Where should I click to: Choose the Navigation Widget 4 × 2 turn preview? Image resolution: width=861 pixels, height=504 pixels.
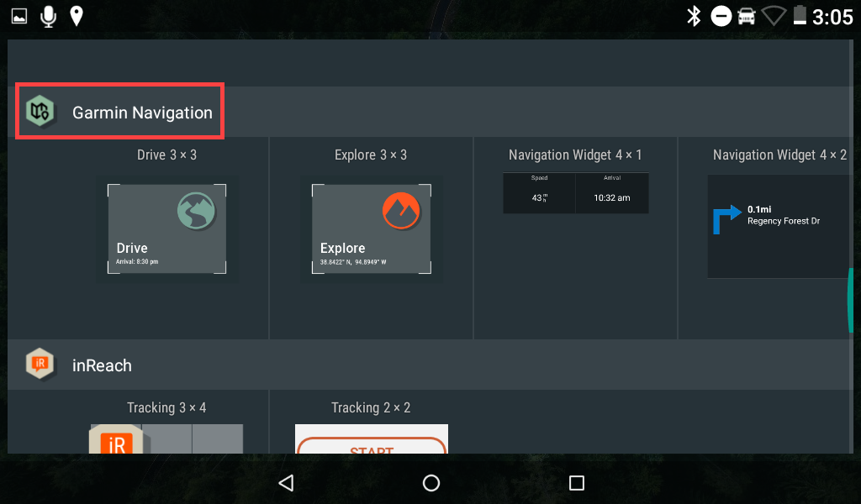pyautogui.click(x=779, y=227)
